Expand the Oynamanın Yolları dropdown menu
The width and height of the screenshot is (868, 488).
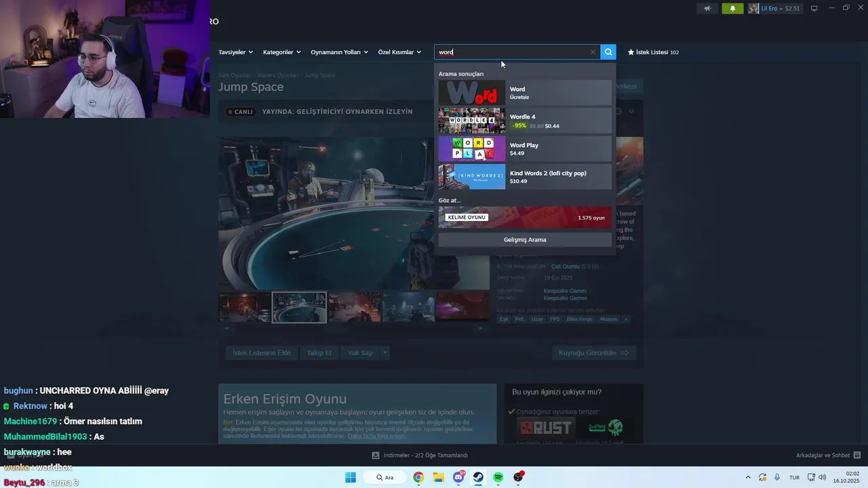(x=339, y=52)
